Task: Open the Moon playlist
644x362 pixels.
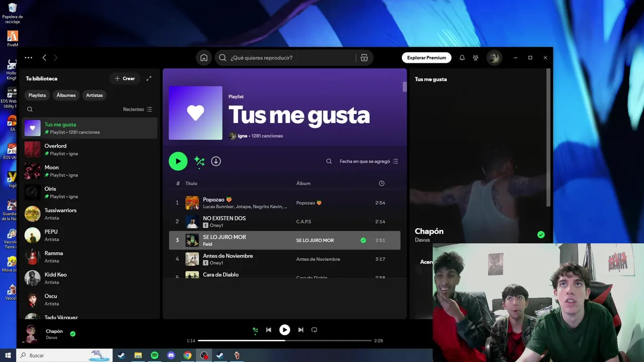Action: 90,171
